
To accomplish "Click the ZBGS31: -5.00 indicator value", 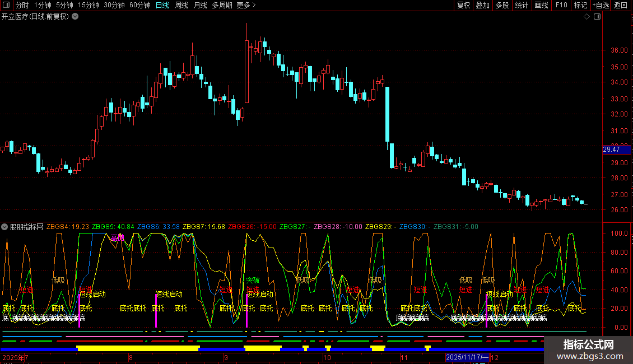I will pyautogui.click(x=456, y=227).
